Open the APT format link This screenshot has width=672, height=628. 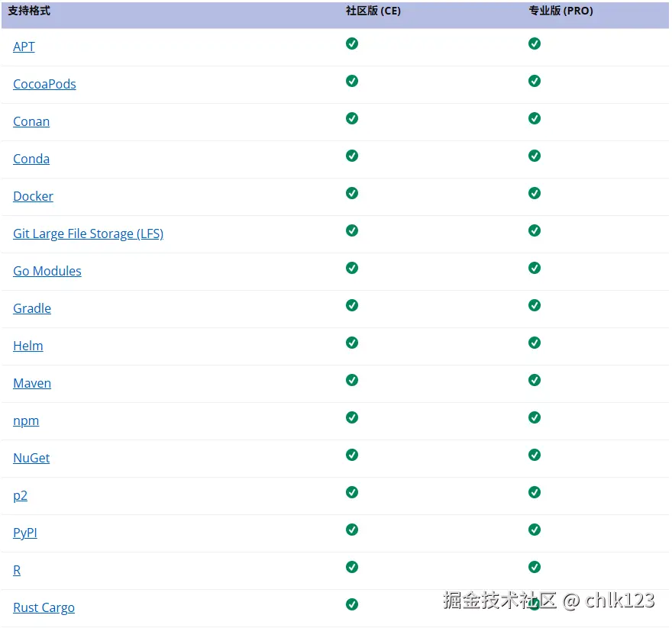click(x=24, y=47)
